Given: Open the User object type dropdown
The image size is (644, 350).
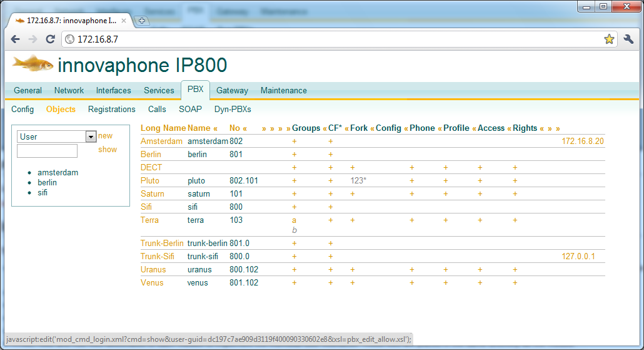Looking at the screenshot, I should [x=90, y=136].
